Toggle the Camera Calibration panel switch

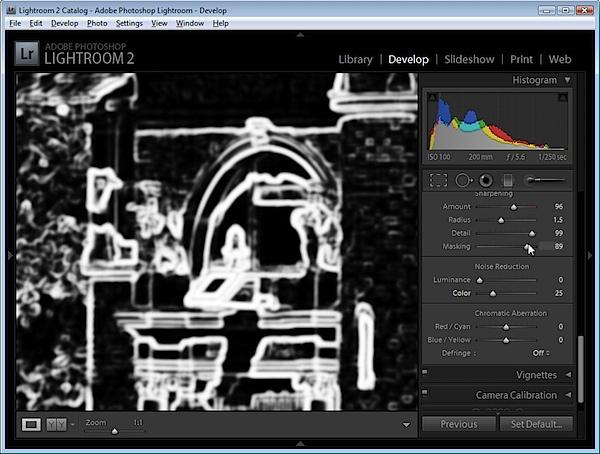[x=425, y=392]
